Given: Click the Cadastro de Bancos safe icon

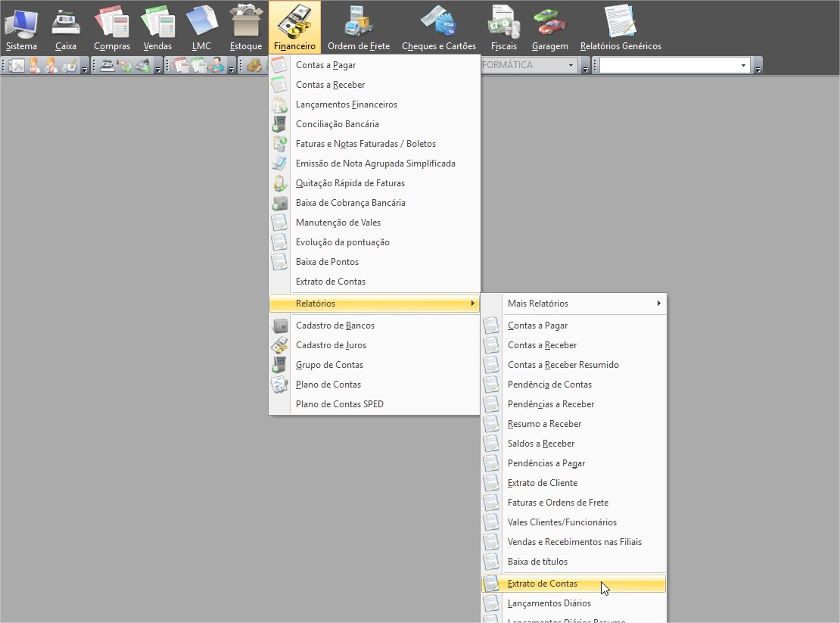Looking at the screenshot, I should pos(279,326).
